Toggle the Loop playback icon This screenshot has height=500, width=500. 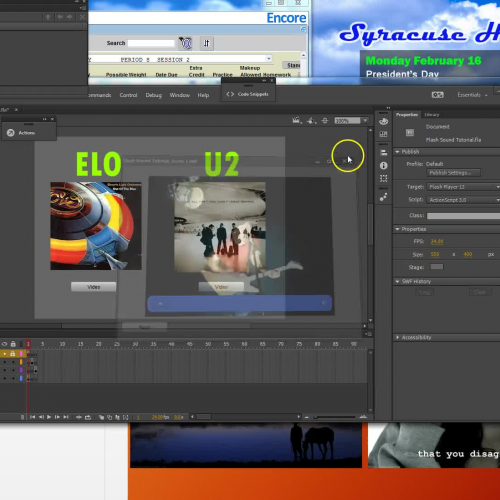click(88, 417)
